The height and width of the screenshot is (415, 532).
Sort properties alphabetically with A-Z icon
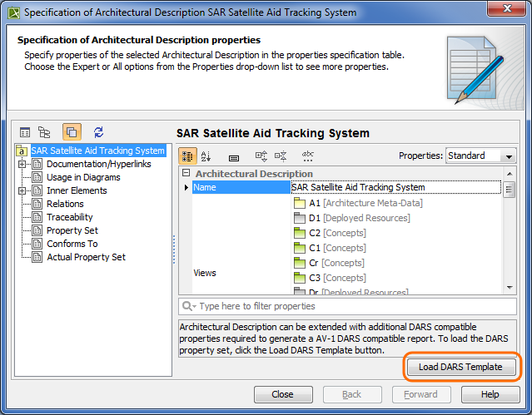pos(206,156)
